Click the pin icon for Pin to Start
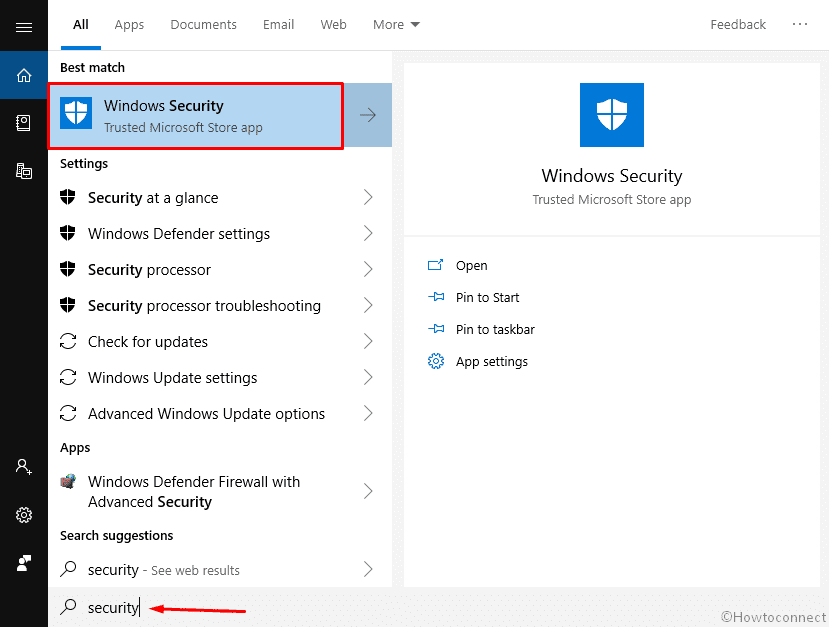This screenshot has width=829, height=627. click(436, 297)
